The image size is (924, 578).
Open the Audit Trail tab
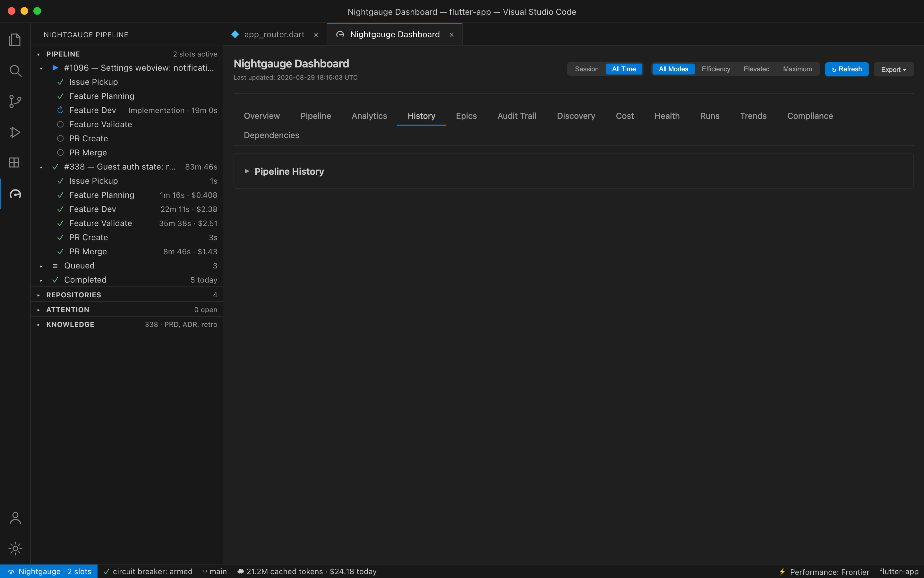point(517,116)
